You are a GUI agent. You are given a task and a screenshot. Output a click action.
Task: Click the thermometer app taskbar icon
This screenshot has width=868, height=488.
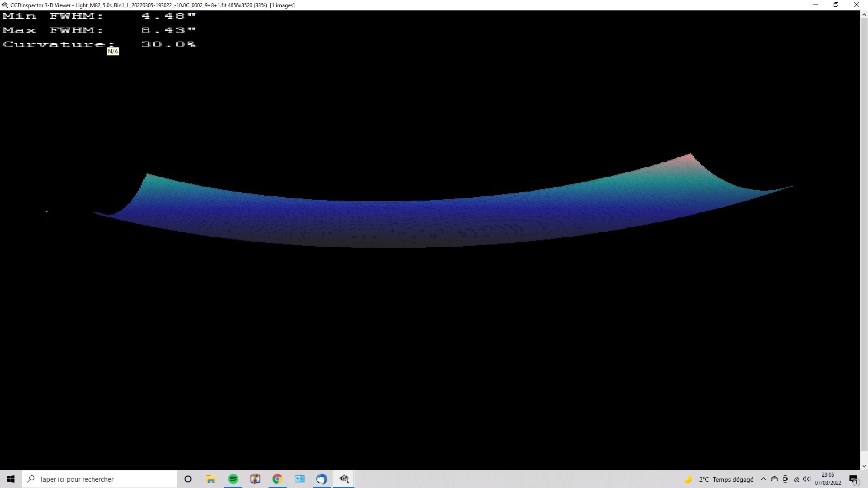point(255,479)
